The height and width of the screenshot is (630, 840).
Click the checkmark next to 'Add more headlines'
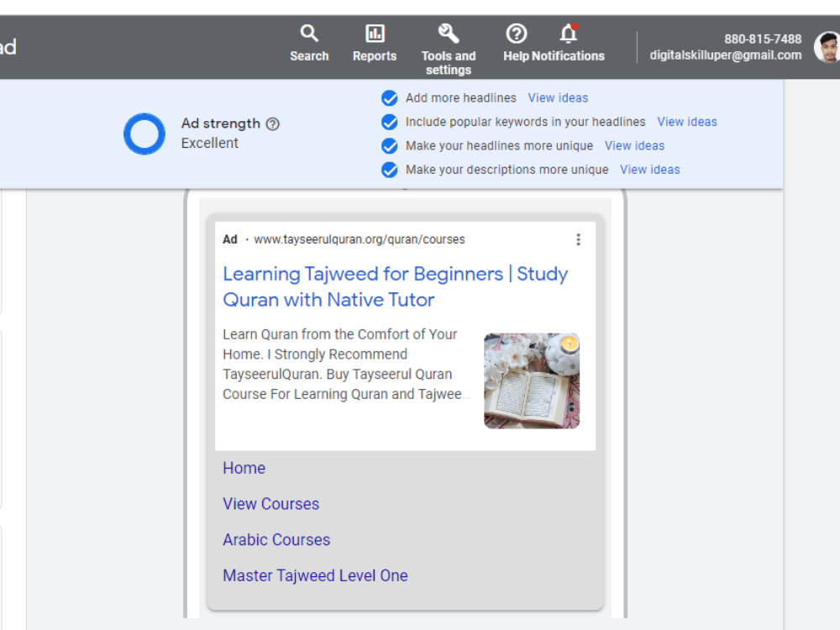click(x=389, y=97)
